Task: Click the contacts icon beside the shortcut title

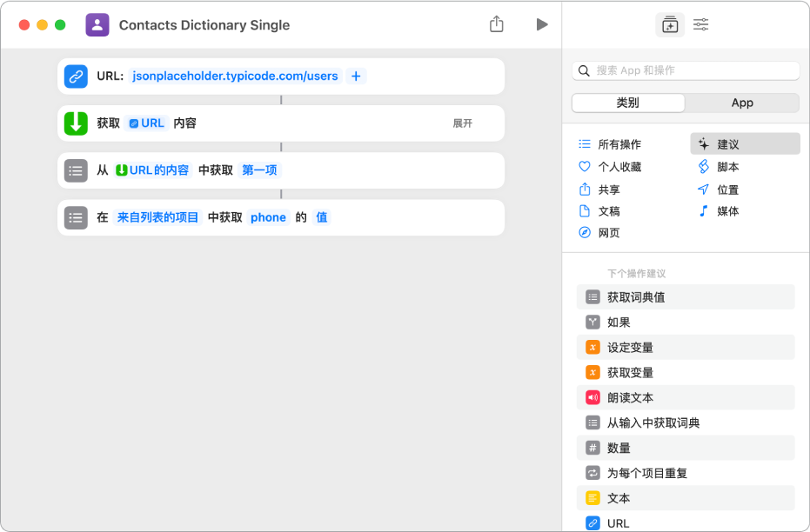Action: [x=97, y=24]
